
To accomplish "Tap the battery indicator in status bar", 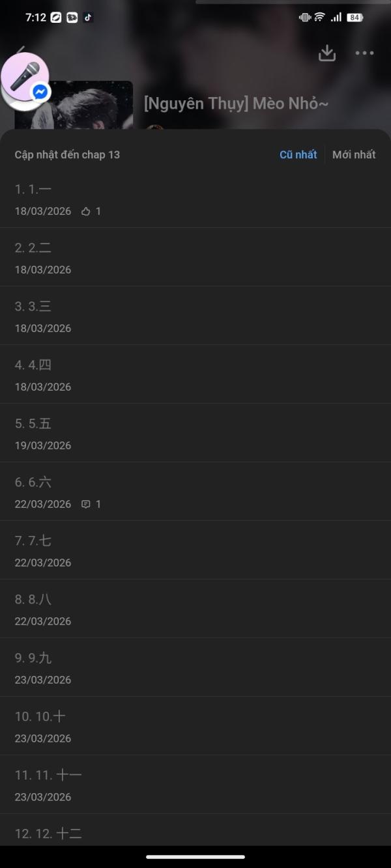I will click(x=355, y=18).
